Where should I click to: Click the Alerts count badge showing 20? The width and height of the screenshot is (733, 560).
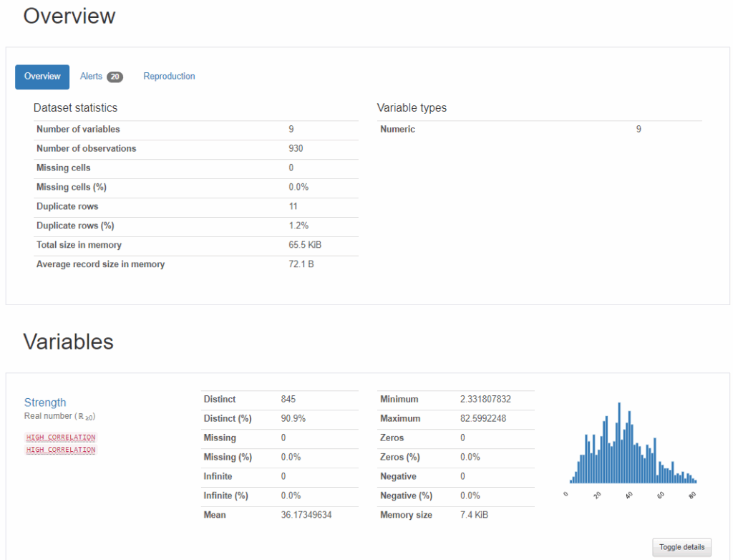115,77
